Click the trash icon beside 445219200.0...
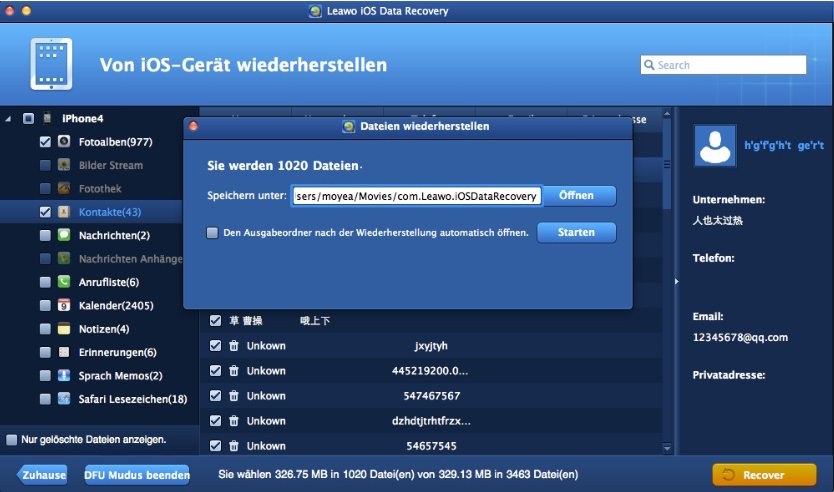Viewport: 834px width, 492px height. pos(233,371)
